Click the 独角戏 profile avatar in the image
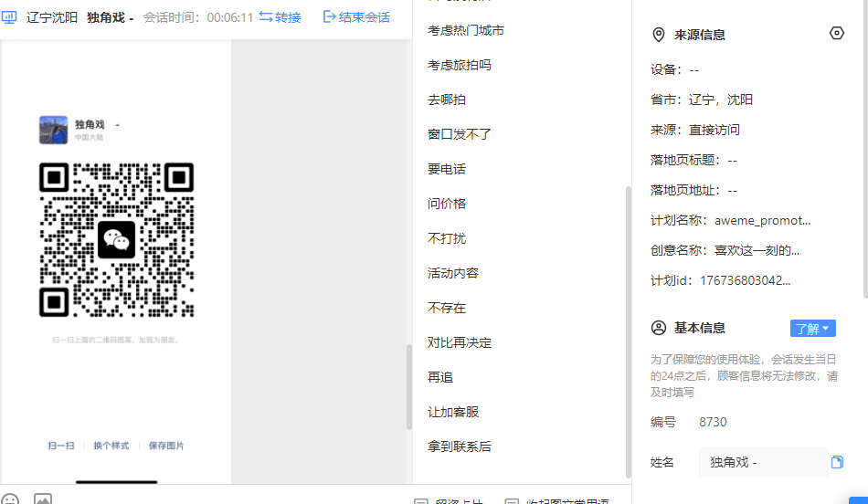Image resolution: width=868 pixels, height=504 pixels. pyautogui.click(x=53, y=130)
